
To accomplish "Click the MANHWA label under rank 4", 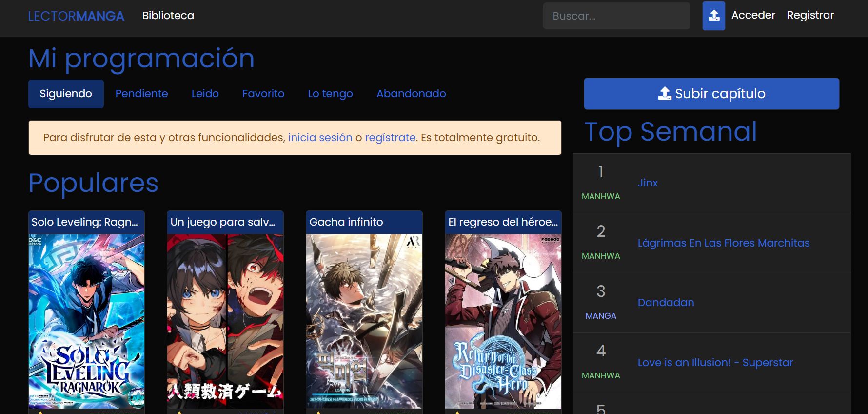I will tap(601, 375).
